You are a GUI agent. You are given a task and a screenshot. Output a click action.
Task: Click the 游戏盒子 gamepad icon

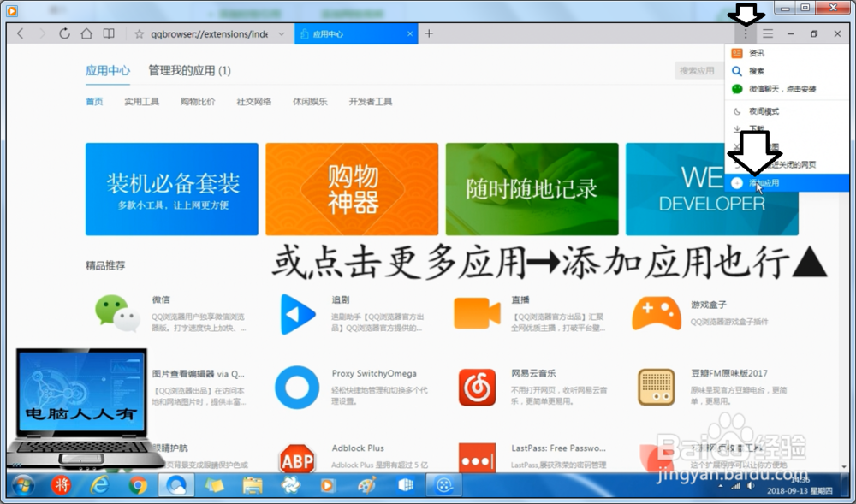(657, 313)
